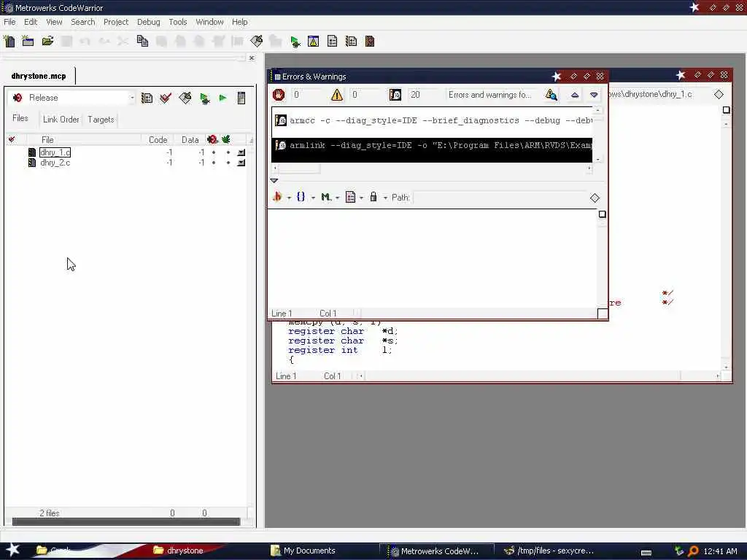Click the New Project toolbar icon
This screenshot has height=560, width=747.
click(x=28, y=42)
